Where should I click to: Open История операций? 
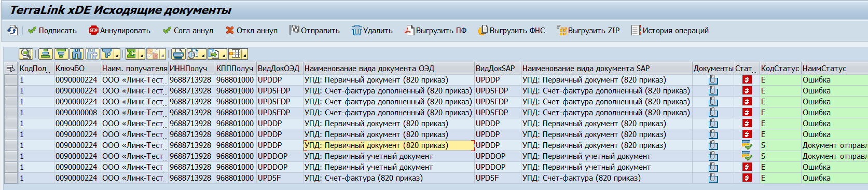click(x=670, y=31)
